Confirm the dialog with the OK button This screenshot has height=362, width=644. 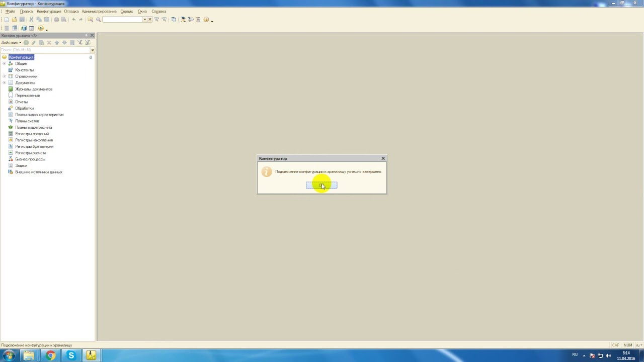point(321,186)
